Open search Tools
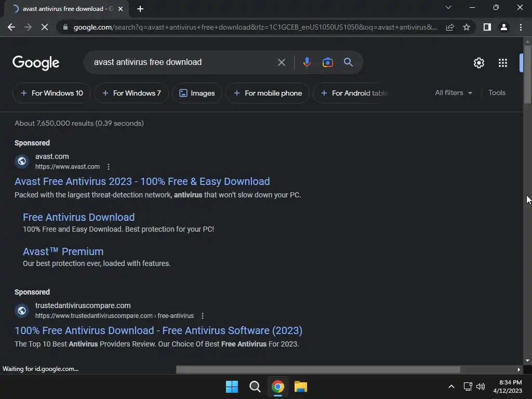The width and height of the screenshot is (532, 399). 497,92
